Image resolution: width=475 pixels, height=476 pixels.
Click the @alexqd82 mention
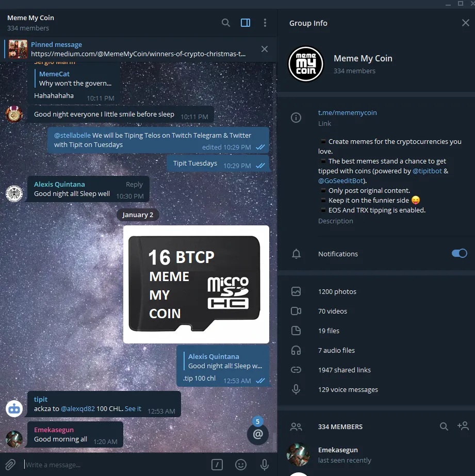tap(78, 408)
